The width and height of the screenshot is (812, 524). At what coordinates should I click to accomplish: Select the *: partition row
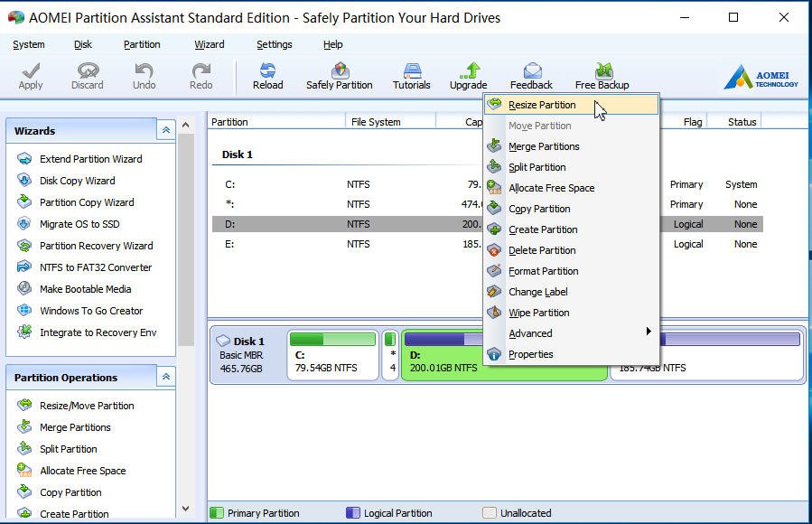(x=347, y=204)
